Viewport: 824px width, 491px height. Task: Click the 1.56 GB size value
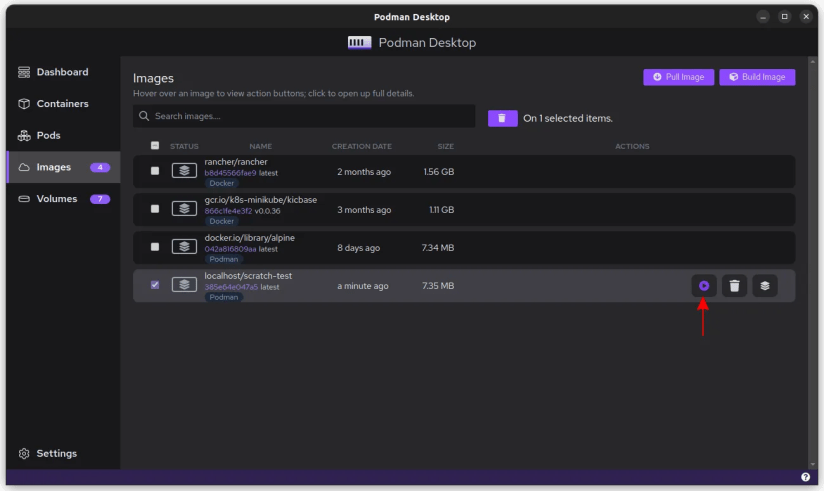coord(439,172)
